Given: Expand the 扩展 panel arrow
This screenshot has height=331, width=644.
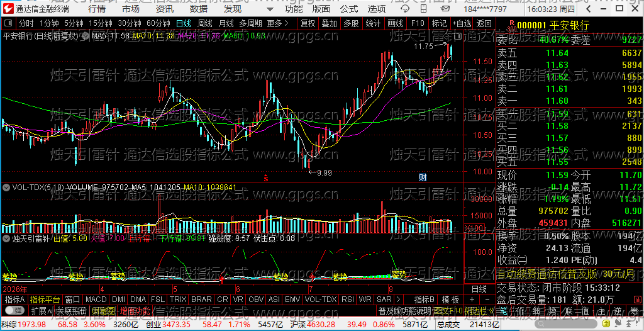Looking at the screenshot, I should click(42, 310).
